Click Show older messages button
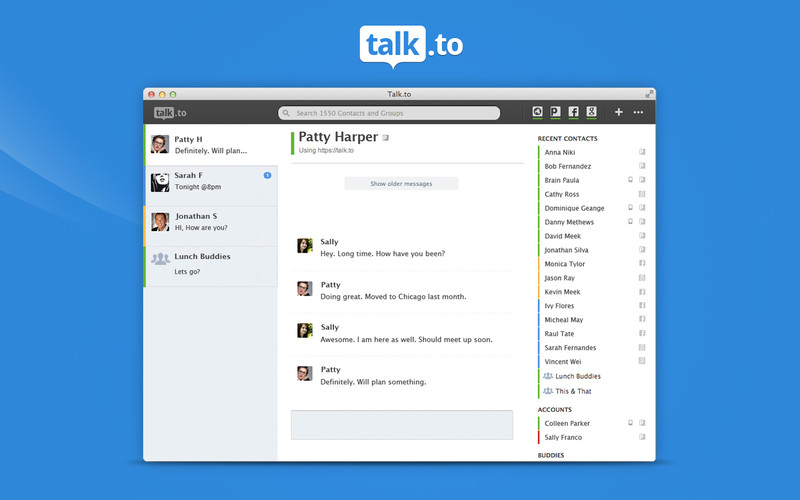 click(x=401, y=184)
